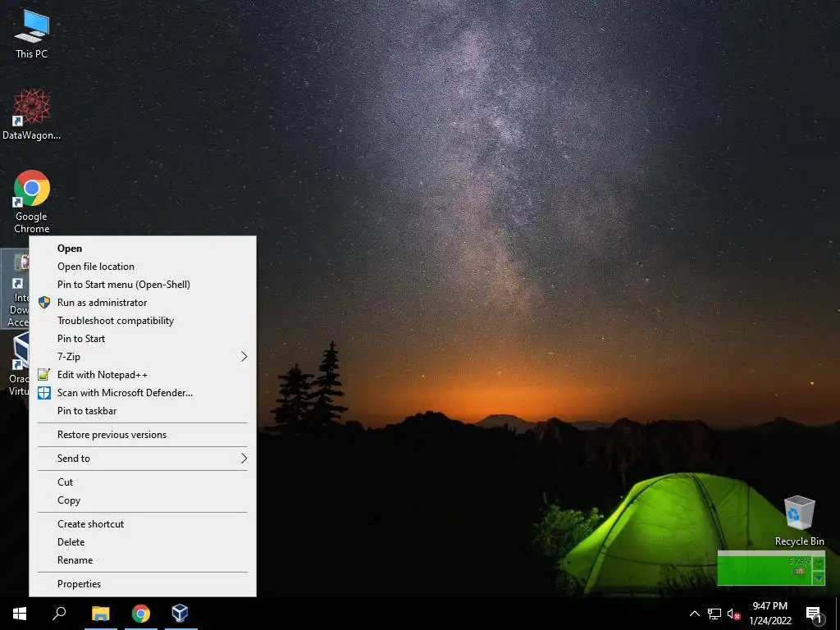
Task: Expand the Send to submenu
Action: pyautogui.click(x=143, y=458)
